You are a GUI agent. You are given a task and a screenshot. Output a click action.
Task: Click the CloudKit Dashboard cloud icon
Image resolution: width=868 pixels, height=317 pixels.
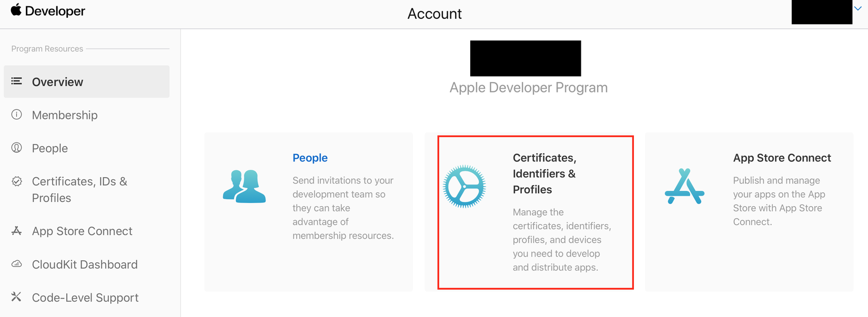17,264
